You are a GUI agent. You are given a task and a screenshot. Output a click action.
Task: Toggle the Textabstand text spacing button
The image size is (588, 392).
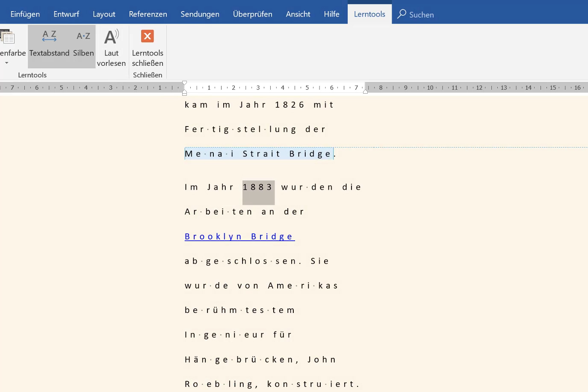click(49, 46)
